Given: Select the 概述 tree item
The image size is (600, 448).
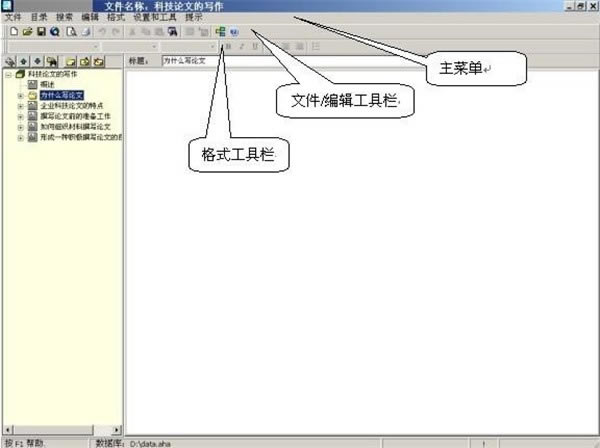Looking at the screenshot, I should [x=47, y=84].
